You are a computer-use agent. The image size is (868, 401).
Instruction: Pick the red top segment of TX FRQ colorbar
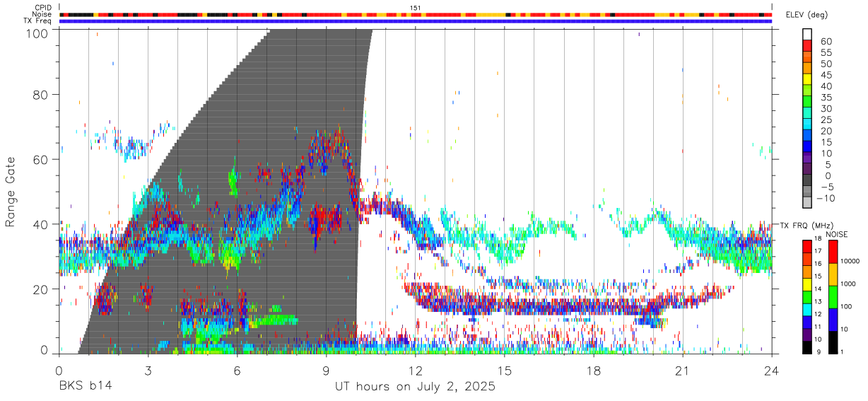click(x=807, y=247)
